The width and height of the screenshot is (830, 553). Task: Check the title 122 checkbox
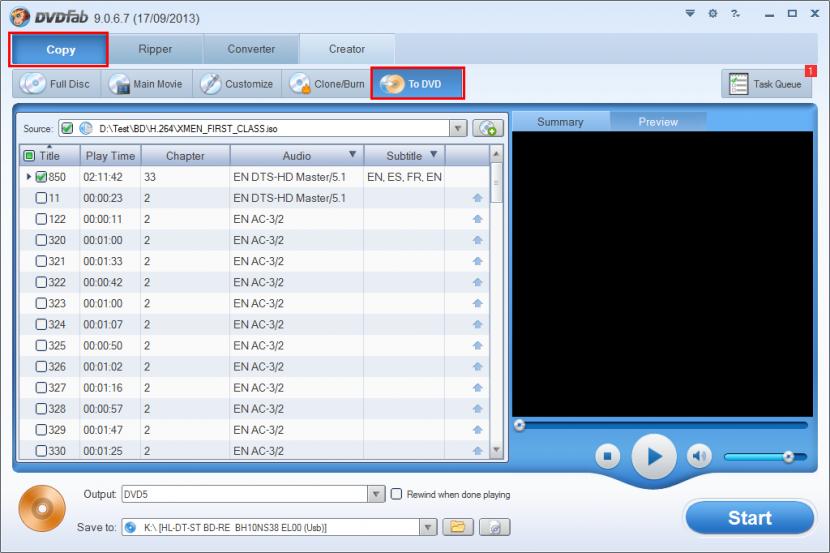tap(41, 219)
